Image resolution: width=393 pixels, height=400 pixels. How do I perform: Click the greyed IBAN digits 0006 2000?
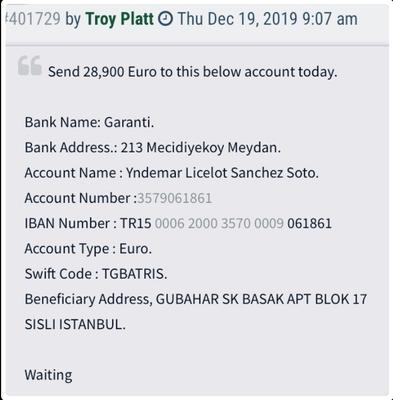click(x=186, y=223)
